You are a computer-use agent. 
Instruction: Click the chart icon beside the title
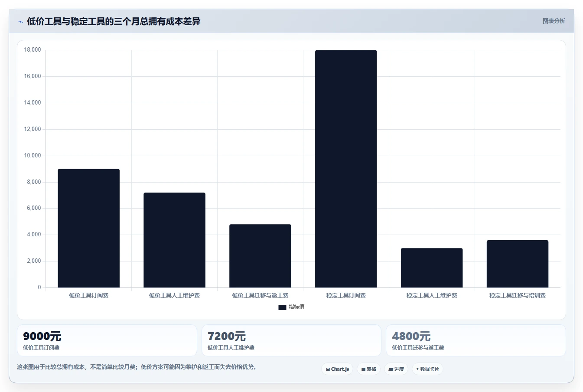20,22
